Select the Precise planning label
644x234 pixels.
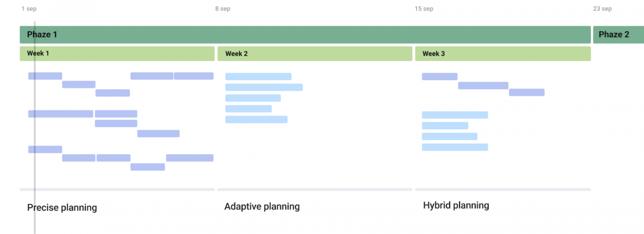[62, 208]
